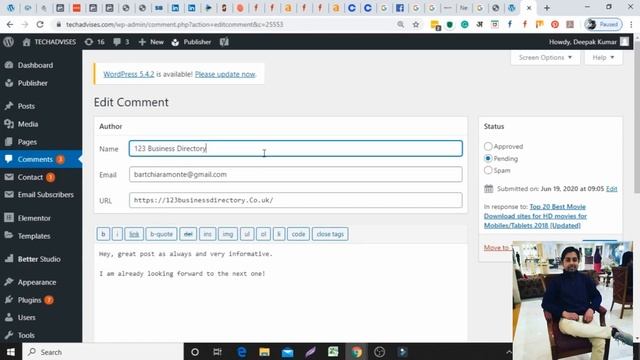Open the Windows Start menu
The height and width of the screenshot is (360, 640).
(11, 352)
